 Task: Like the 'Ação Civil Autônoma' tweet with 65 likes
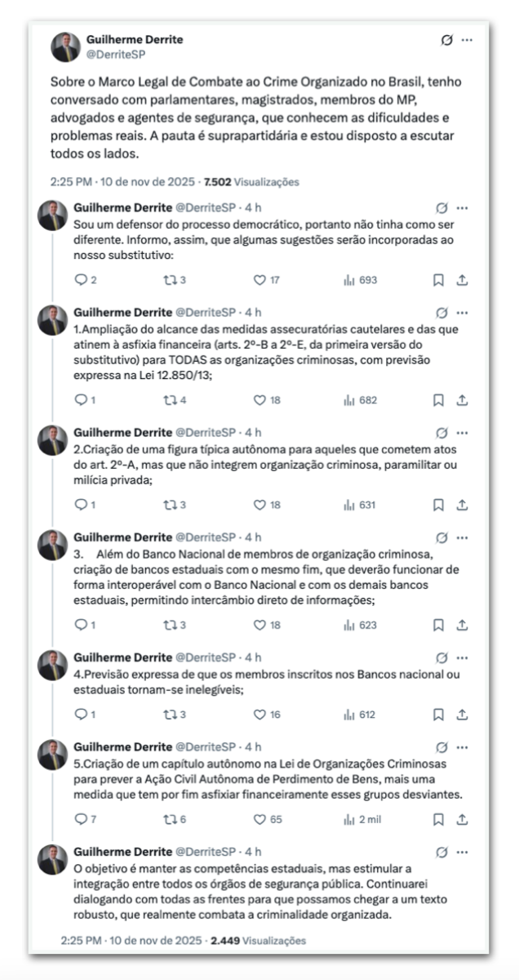259,819
